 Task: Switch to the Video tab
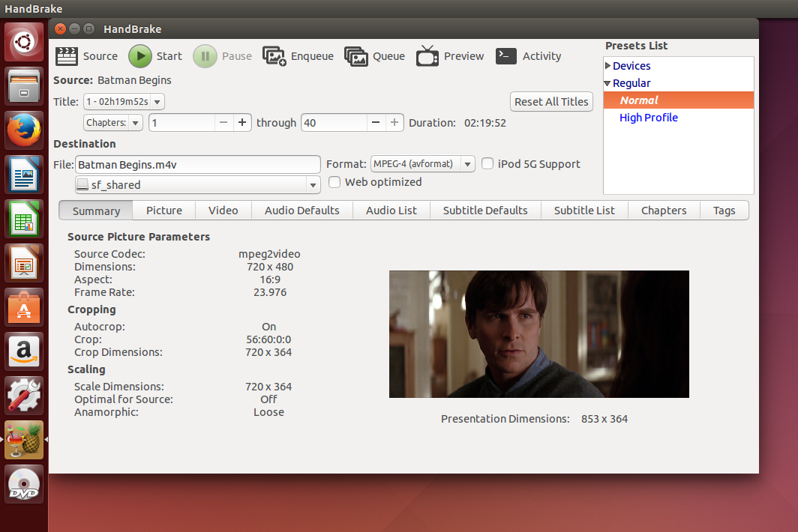(x=223, y=211)
